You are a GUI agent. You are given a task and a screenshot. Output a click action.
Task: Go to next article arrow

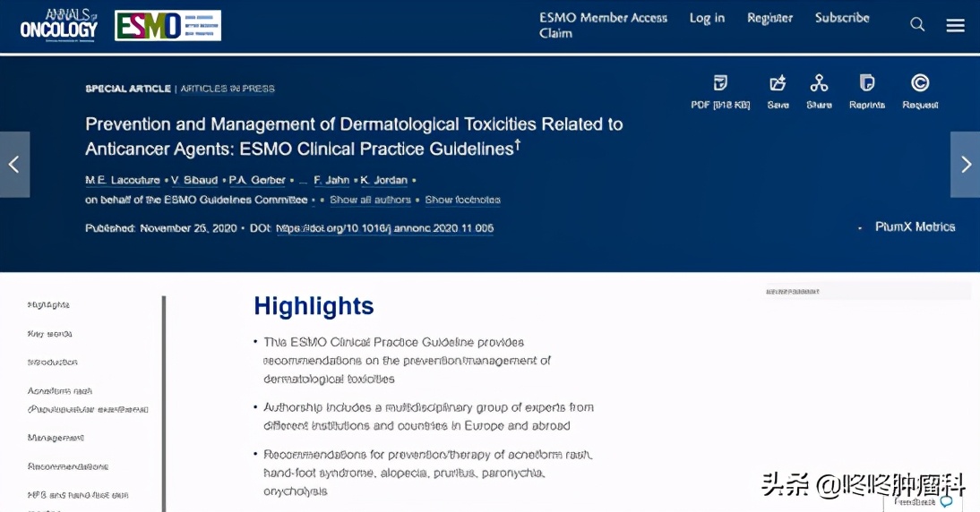[965, 165]
